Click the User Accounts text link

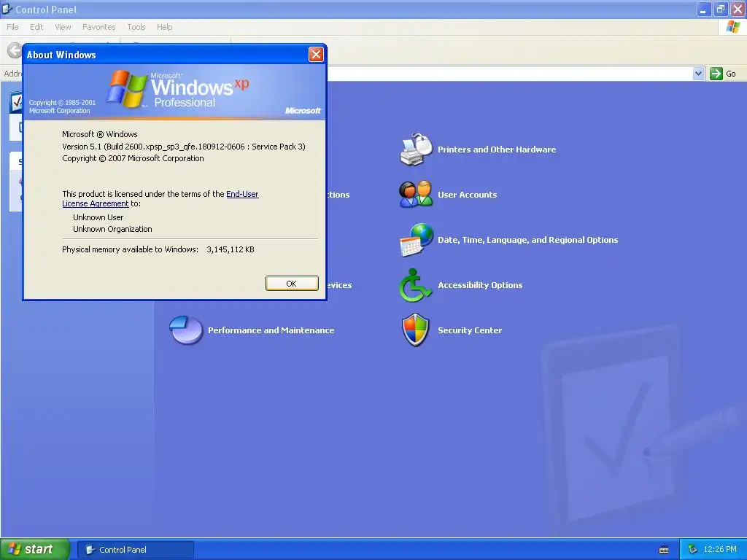pyautogui.click(x=468, y=195)
